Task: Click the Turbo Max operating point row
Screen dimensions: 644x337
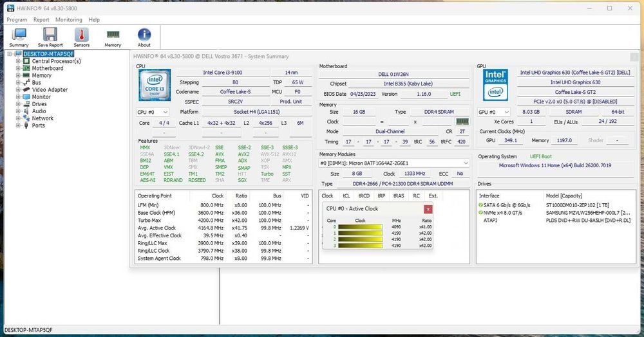Action: coord(223,220)
